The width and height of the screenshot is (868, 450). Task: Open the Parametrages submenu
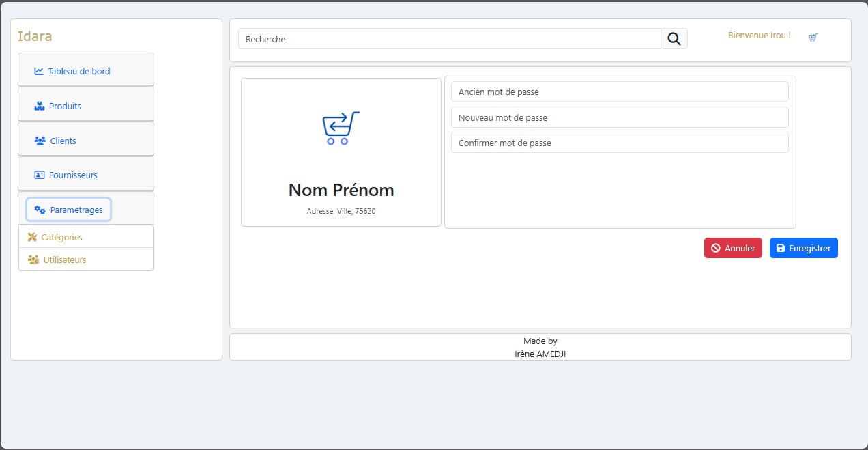(68, 209)
